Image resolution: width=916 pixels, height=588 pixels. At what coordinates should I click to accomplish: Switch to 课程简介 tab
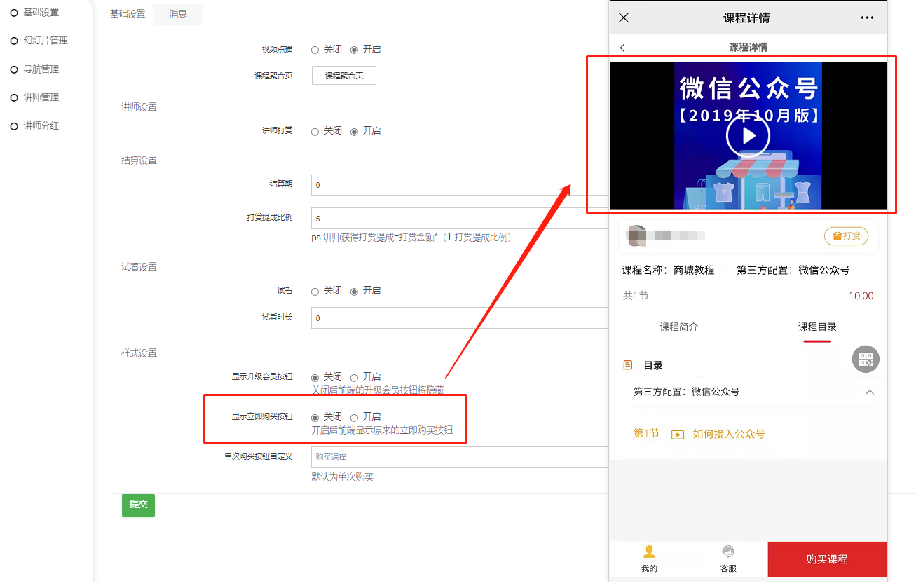coord(678,327)
